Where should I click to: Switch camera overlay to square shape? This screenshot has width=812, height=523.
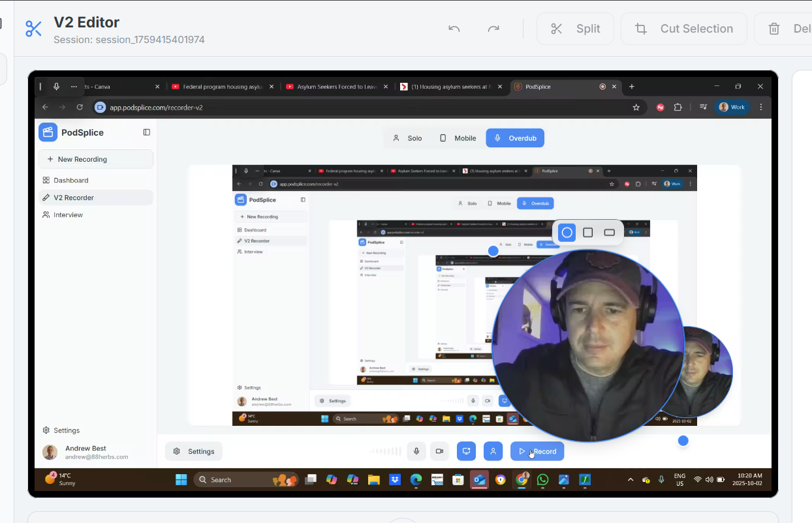[x=587, y=232]
